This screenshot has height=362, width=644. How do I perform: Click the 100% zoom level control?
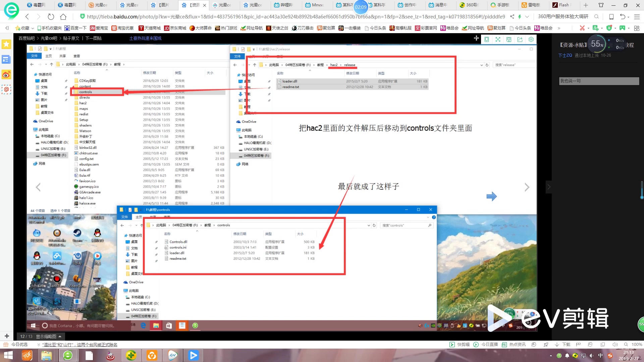[x=637, y=345]
